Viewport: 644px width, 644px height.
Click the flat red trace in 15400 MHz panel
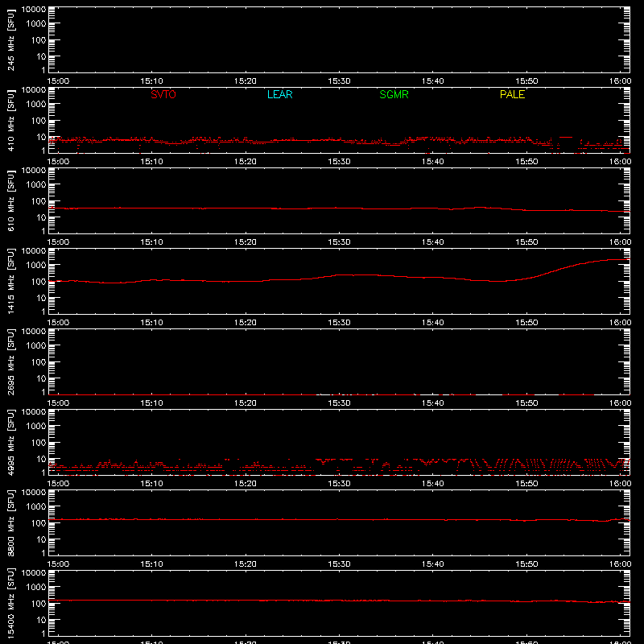click(339, 601)
